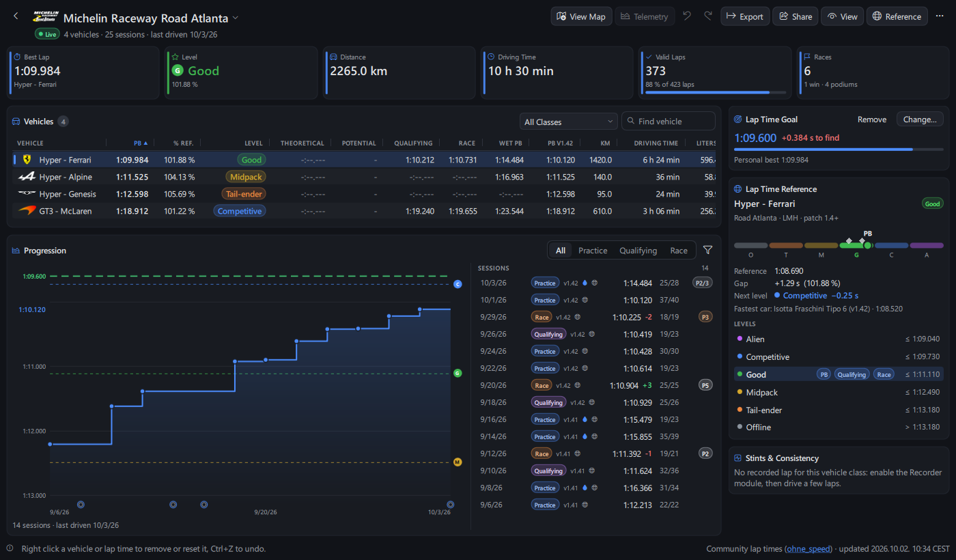Sort vehicles by the PB column
Viewport: 956px width, 560px height.
pos(141,143)
